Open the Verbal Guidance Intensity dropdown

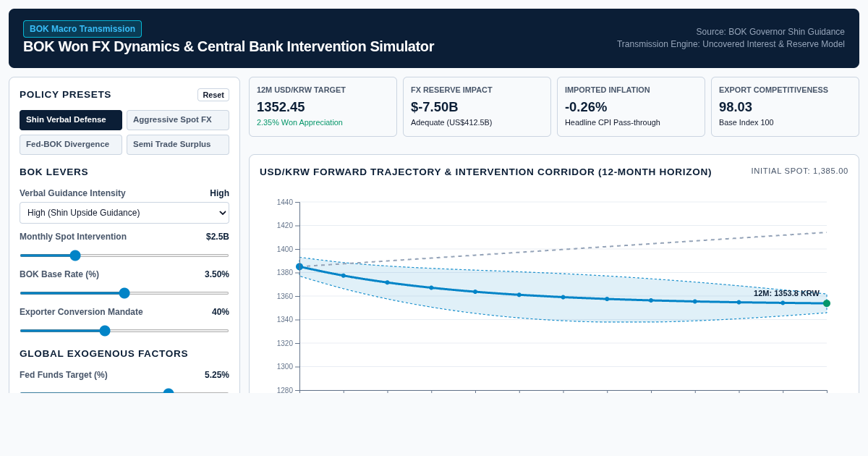tap(124, 213)
